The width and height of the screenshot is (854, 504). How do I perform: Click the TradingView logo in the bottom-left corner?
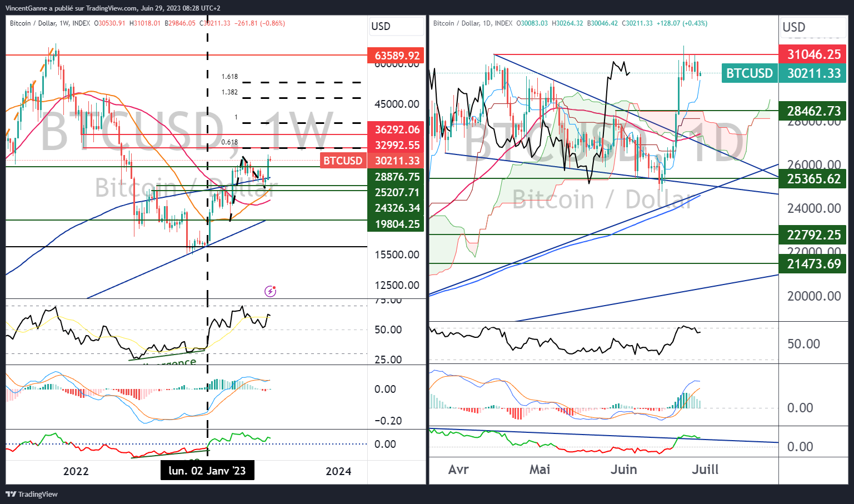32,494
